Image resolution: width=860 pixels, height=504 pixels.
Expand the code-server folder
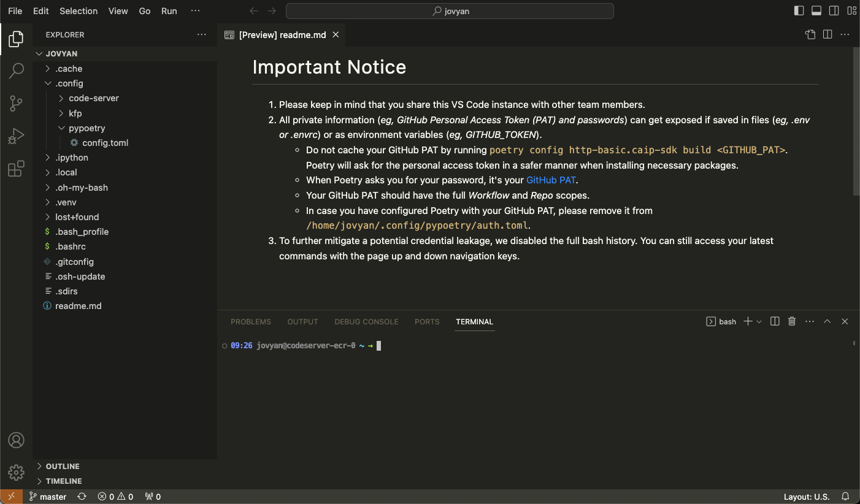coord(125,98)
